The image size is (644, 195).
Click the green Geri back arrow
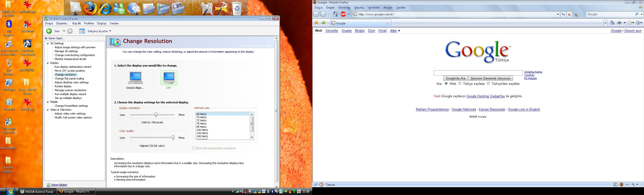(x=49, y=31)
